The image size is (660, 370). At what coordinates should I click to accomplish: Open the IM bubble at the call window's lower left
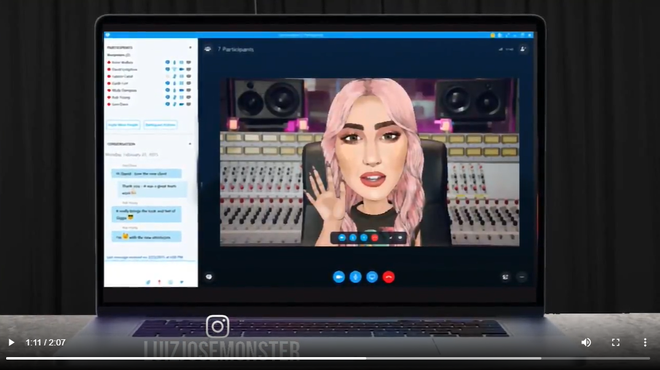(209, 277)
